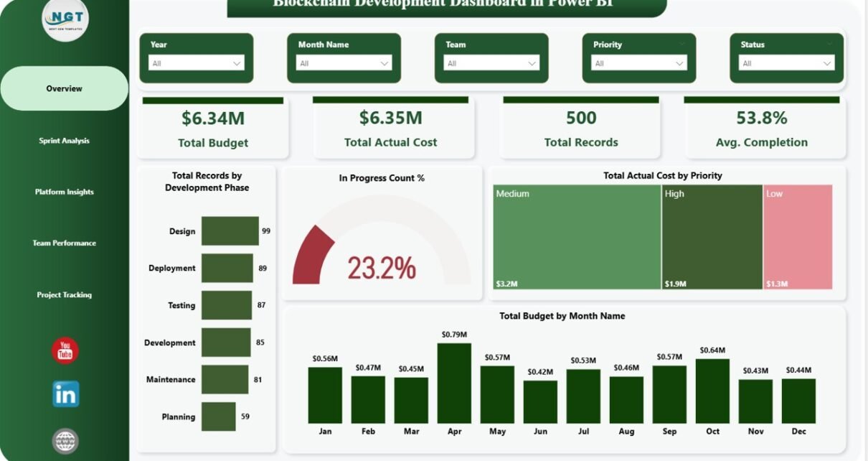This screenshot has width=868, height=461.
Task: Click the website globe icon
Action: click(65, 440)
